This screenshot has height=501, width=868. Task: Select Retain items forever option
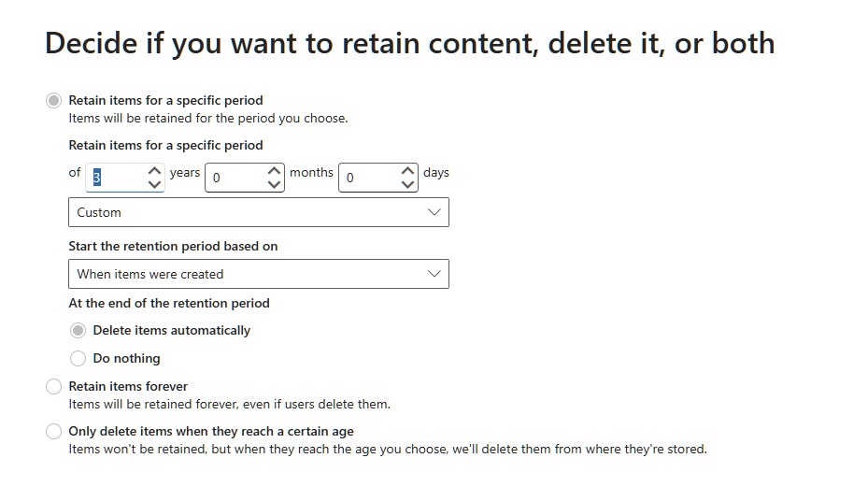[x=54, y=386]
